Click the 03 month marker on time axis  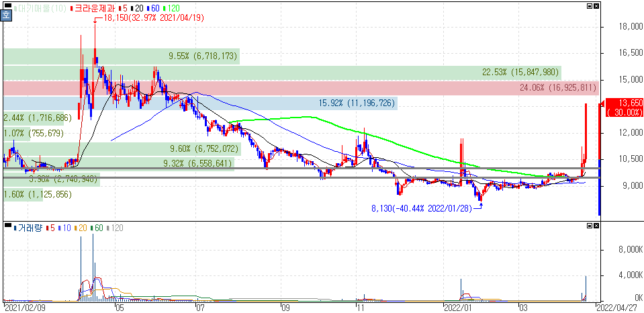point(522,307)
